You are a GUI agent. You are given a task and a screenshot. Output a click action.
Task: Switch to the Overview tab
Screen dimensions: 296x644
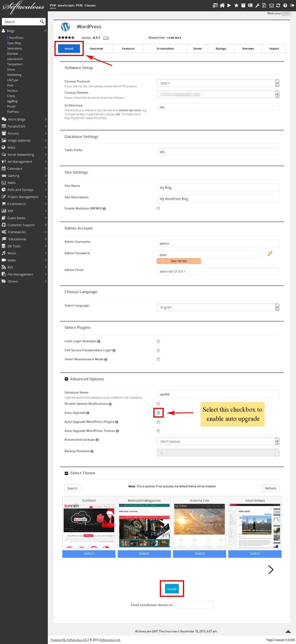pyautogui.click(x=96, y=49)
